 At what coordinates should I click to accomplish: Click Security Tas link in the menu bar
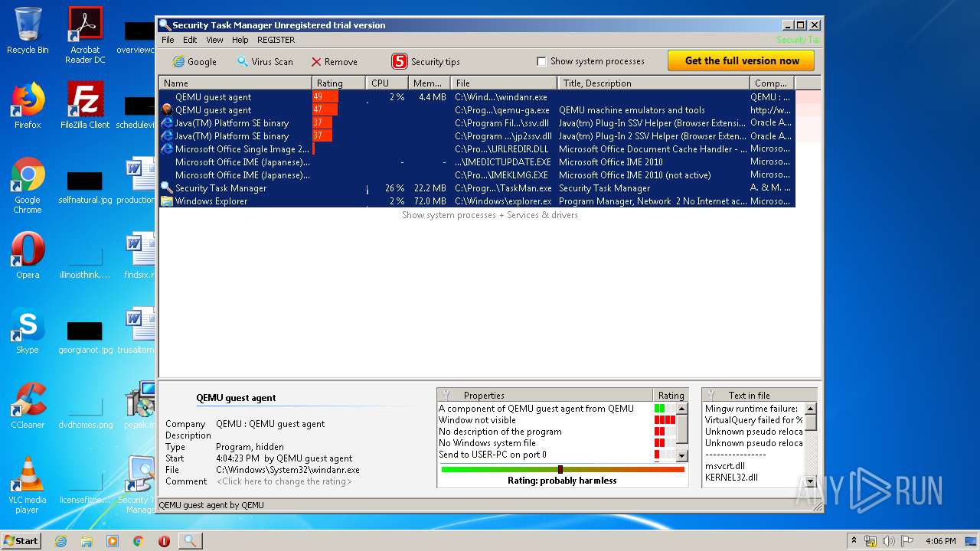click(797, 40)
